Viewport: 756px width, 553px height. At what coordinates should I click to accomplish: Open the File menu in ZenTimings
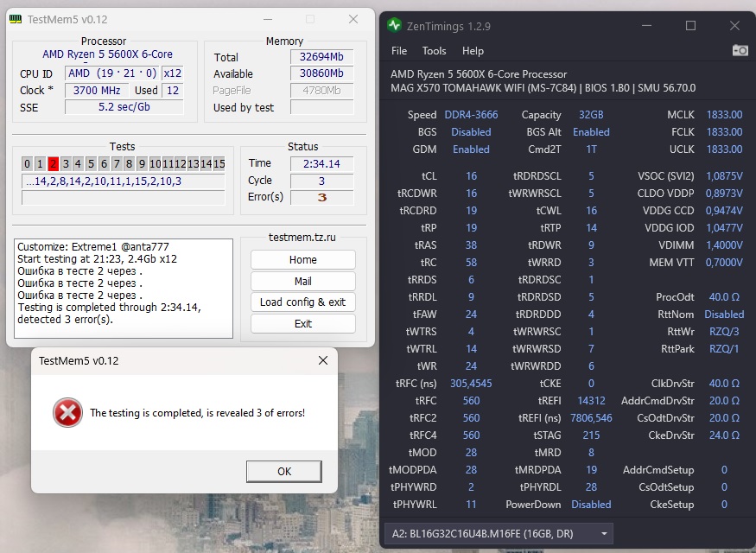399,51
